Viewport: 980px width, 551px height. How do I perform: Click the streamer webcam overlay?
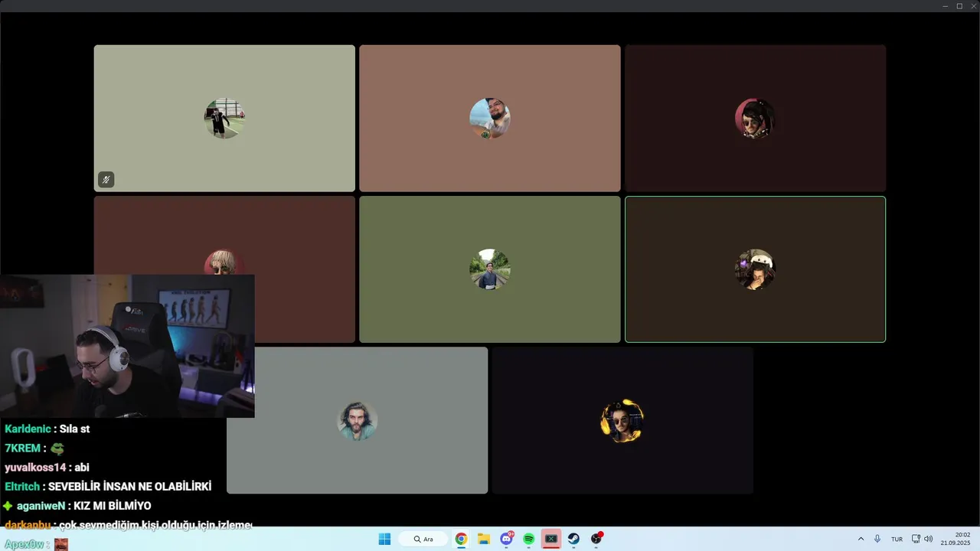[x=127, y=346]
